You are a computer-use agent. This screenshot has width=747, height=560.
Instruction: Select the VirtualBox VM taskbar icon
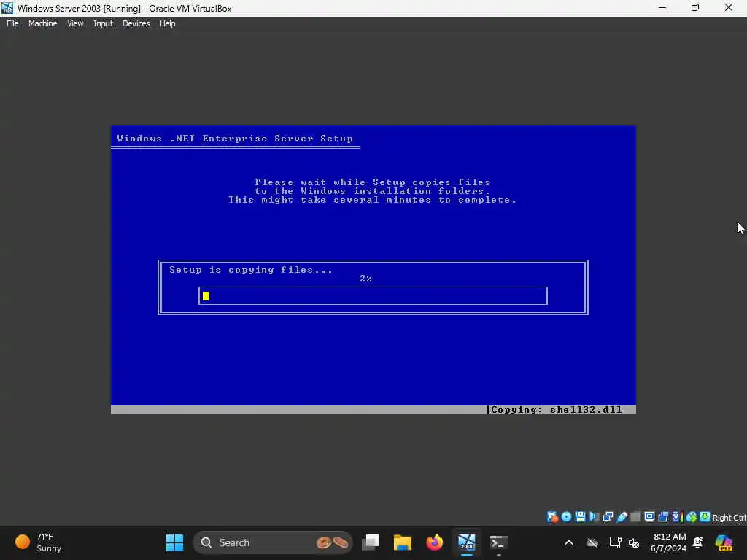(x=466, y=542)
